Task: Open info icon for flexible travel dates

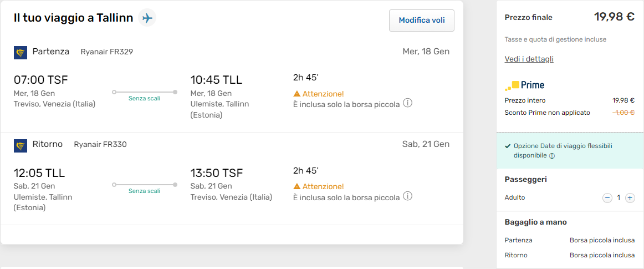Action: pos(552,156)
